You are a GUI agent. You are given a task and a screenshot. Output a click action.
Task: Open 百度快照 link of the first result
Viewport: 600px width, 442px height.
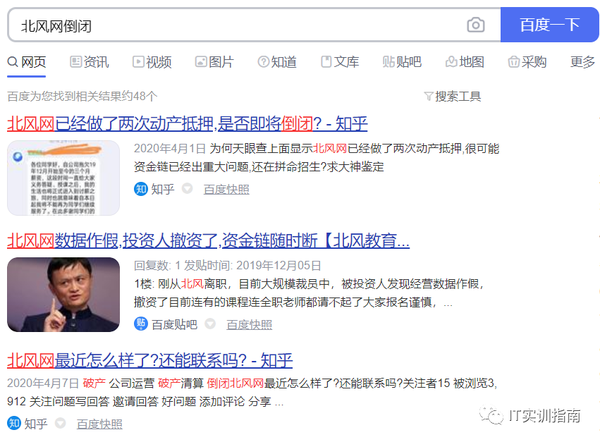pos(226,189)
